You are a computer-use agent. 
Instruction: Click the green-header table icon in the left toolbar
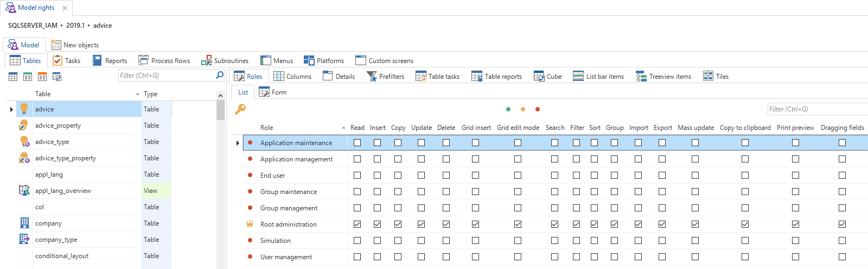point(28,77)
